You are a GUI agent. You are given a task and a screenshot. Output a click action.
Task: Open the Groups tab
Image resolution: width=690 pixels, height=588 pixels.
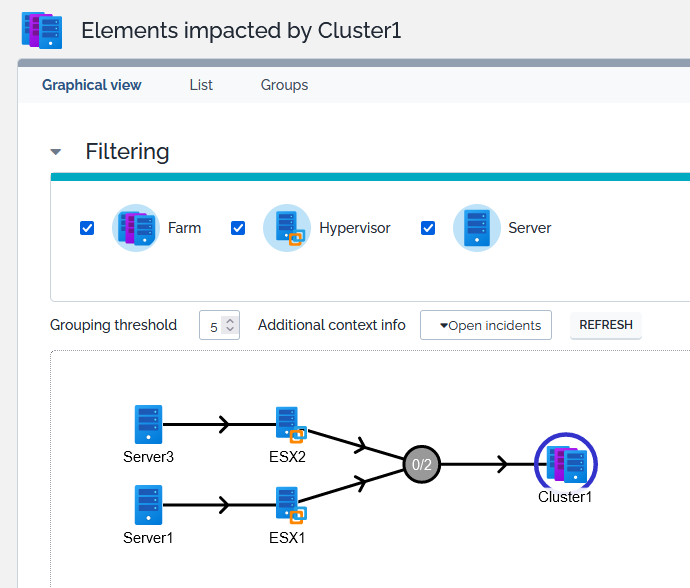284,85
